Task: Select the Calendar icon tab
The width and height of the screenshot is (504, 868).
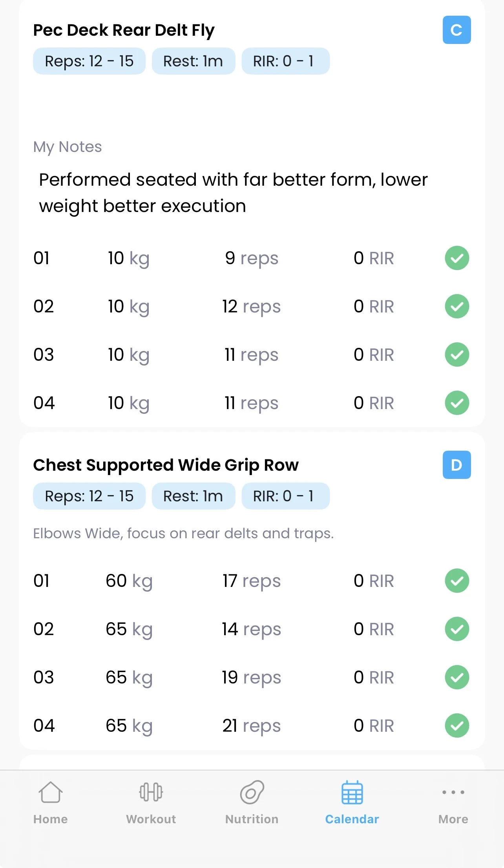Action: [352, 802]
